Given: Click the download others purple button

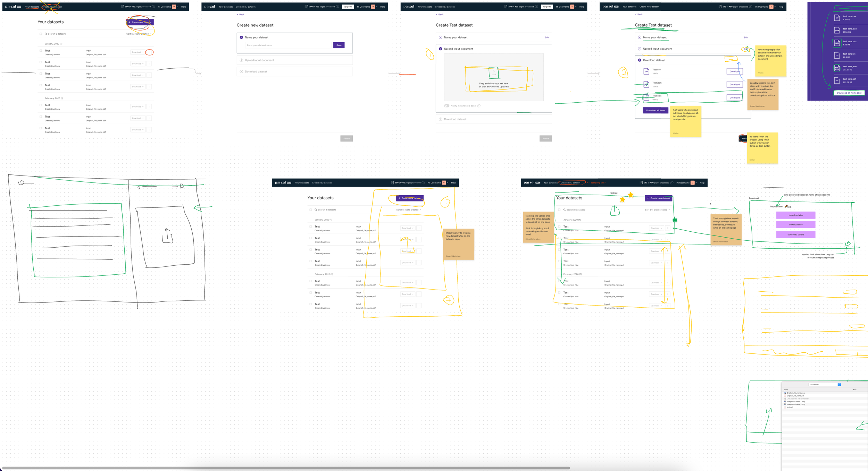Looking at the screenshot, I should pyautogui.click(x=795, y=234).
